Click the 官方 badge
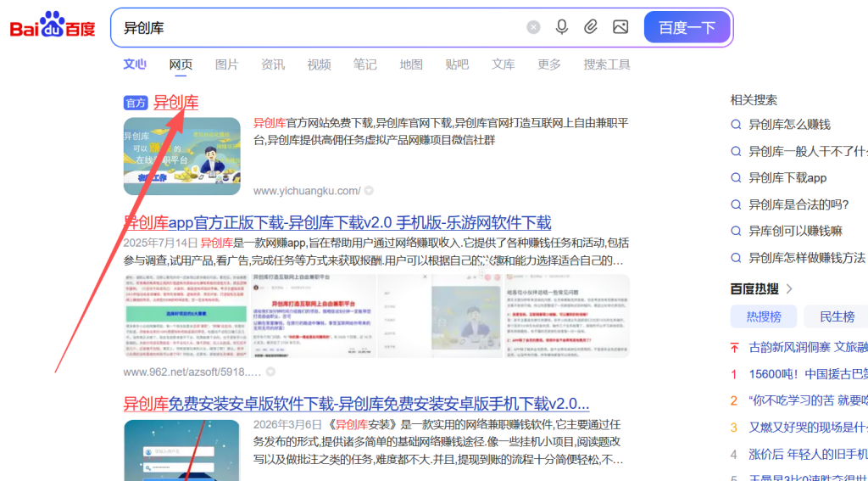This screenshot has width=868, height=481. 136,103
